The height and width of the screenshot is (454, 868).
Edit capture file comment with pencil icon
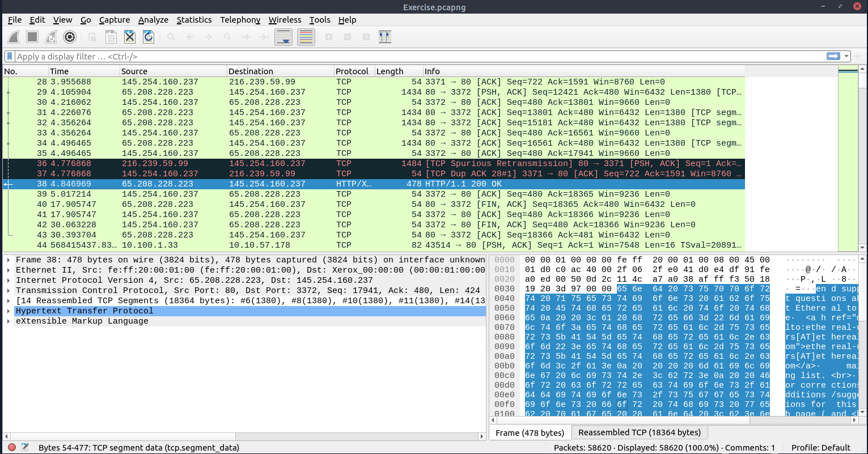[24, 446]
